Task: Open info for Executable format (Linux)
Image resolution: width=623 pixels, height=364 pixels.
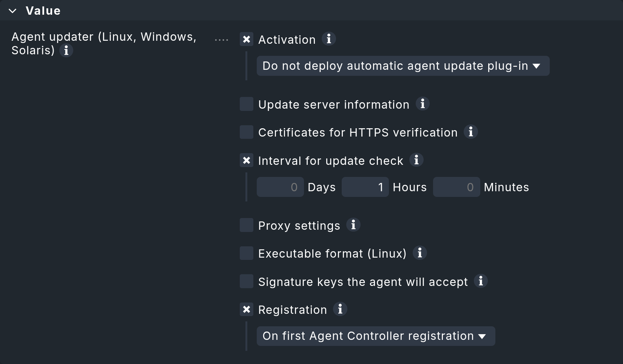Action: (420, 253)
